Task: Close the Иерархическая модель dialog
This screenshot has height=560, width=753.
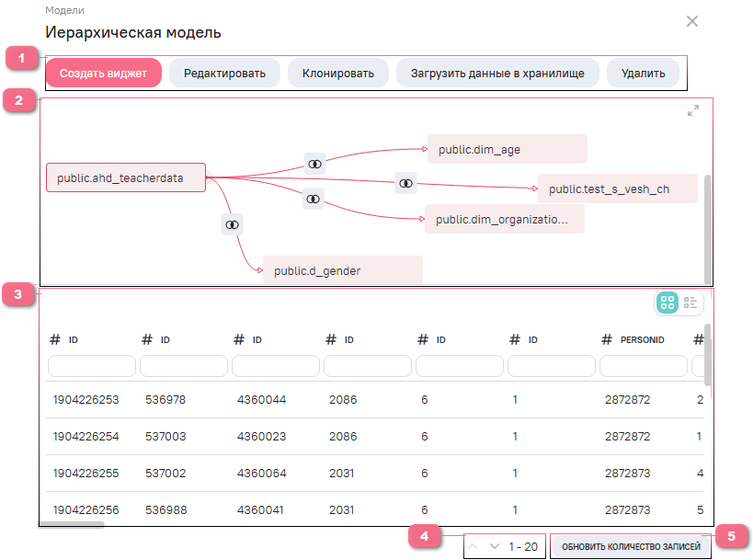Action: click(x=692, y=21)
